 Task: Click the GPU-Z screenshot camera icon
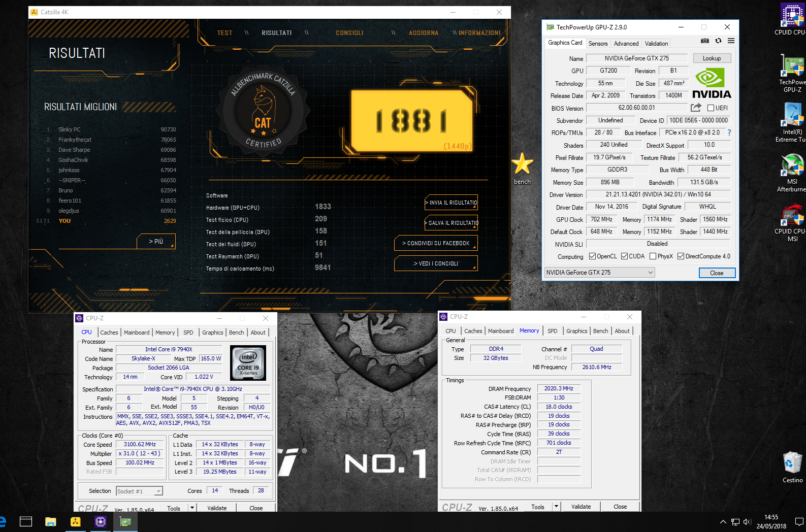click(x=705, y=41)
